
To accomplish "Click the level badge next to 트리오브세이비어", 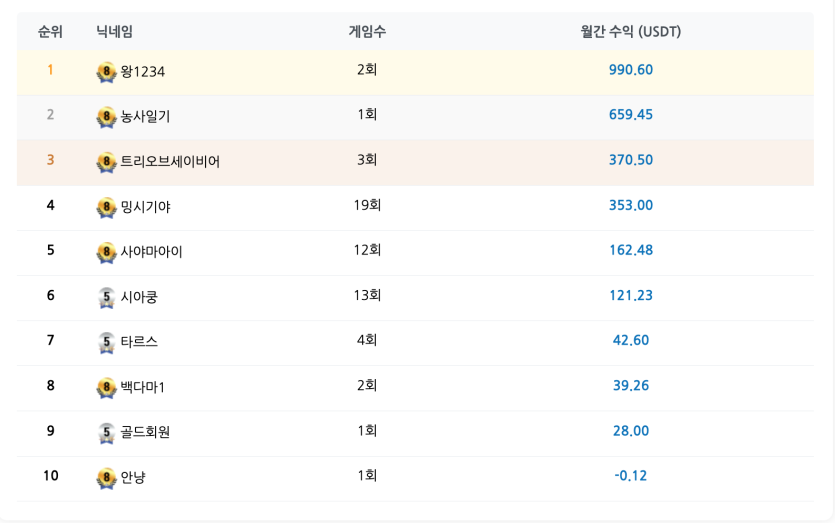I will pos(107,162).
